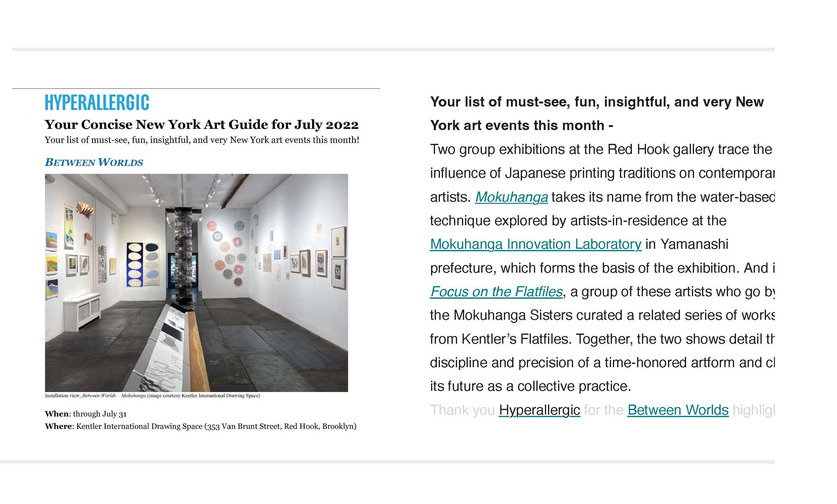Image resolution: width=837 pixels, height=504 pixels.
Task: Select the blue Between Worlds heading
Action: click(x=94, y=162)
